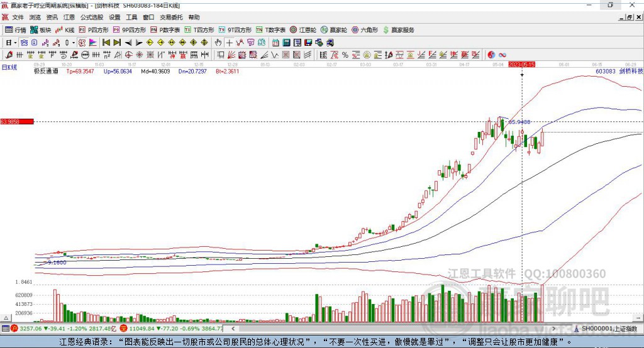644x348 pixels.
Task: Click the color triangle chart icon
Action: pos(93,43)
